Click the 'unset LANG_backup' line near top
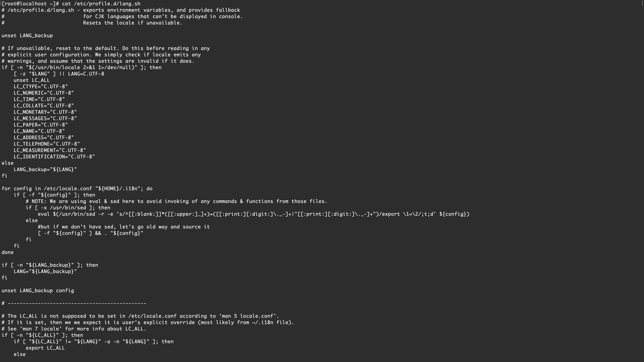644x362 pixels. pos(27,36)
